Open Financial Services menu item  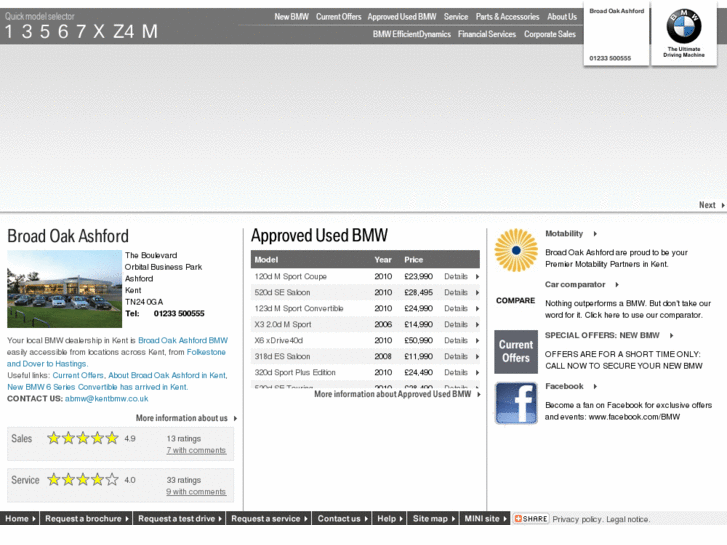pyautogui.click(x=487, y=34)
